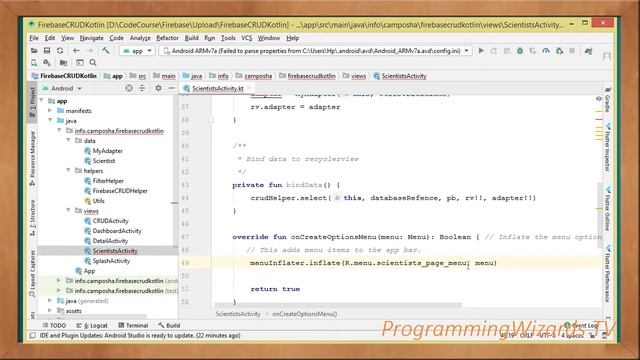The height and width of the screenshot is (360, 640).
Task: Click the Open folder toolbar icon
Action: coord(34,51)
